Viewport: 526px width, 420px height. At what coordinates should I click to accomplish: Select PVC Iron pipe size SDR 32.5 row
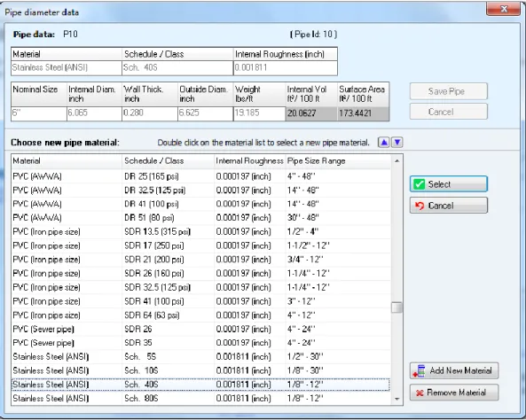tap(201, 288)
